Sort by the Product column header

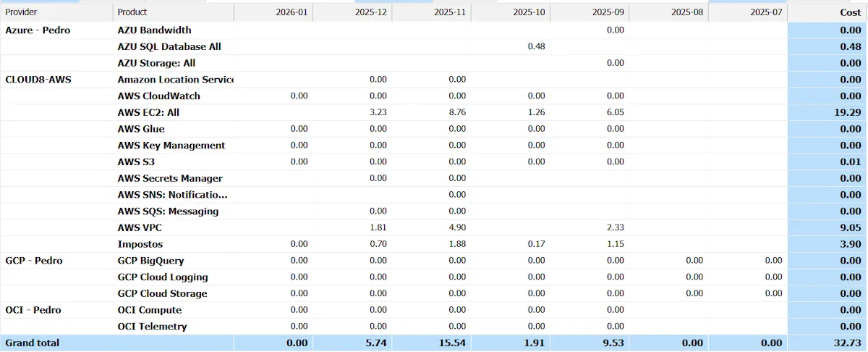coord(174,12)
